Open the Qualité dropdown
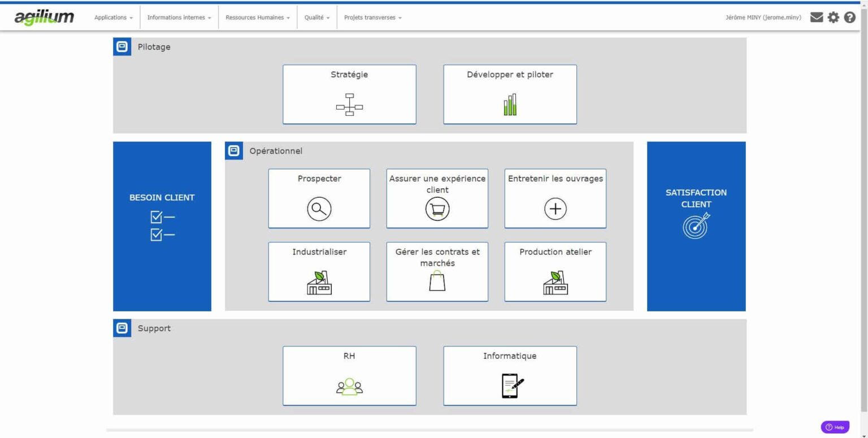Screen dimensions: 868x438 pyautogui.click(x=316, y=18)
